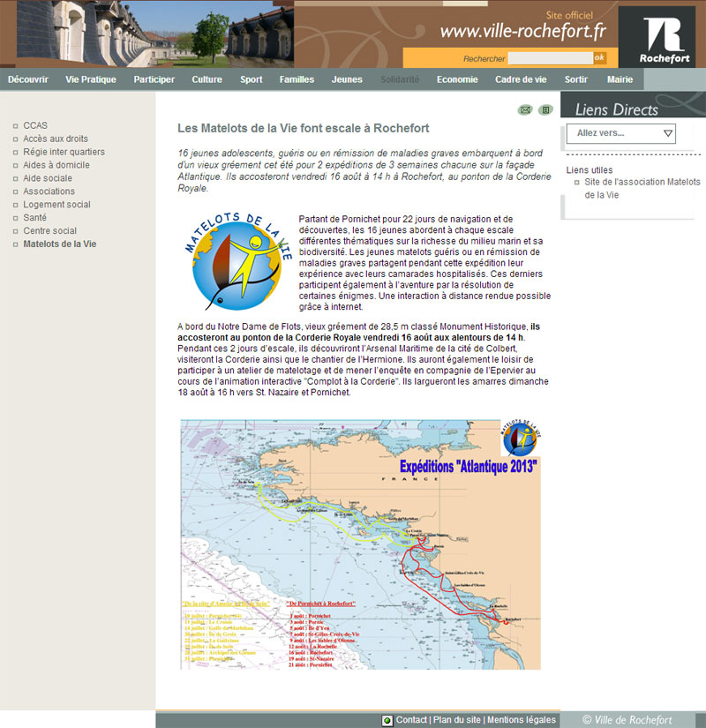The width and height of the screenshot is (706, 728).
Task: Open the 'Centre social' sidebar link
Action: pyautogui.click(x=50, y=230)
